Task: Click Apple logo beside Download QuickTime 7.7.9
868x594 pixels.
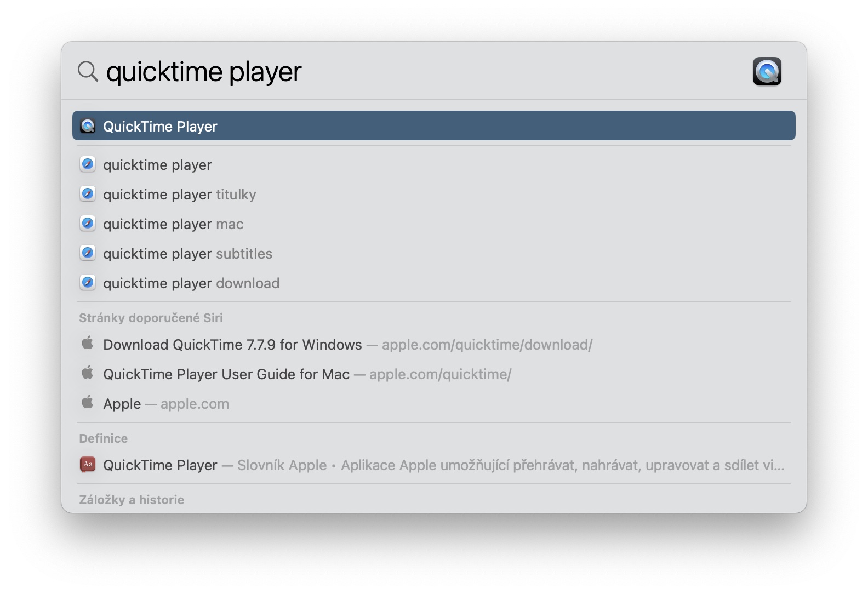Action: [88, 344]
